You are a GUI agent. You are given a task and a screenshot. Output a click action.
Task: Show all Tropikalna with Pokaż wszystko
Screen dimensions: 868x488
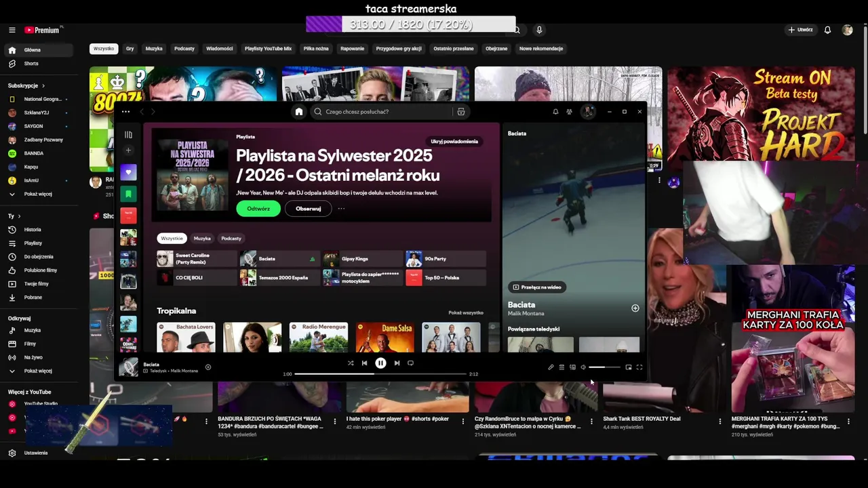point(466,313)
